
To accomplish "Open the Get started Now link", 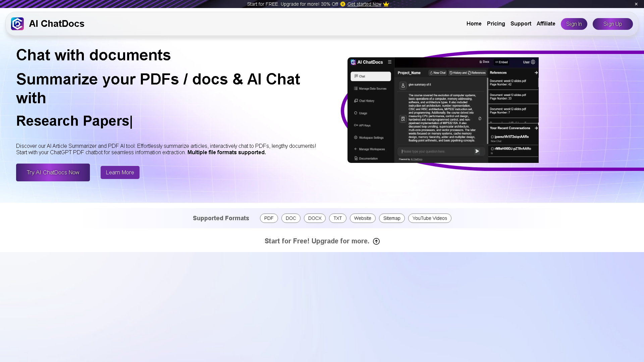I will point(364,4).
